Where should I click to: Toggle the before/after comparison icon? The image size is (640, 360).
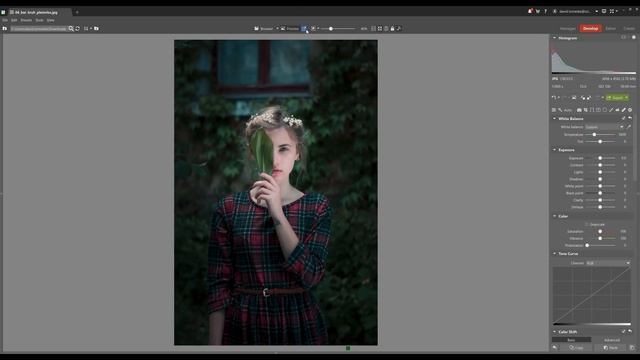coord(304,29)
